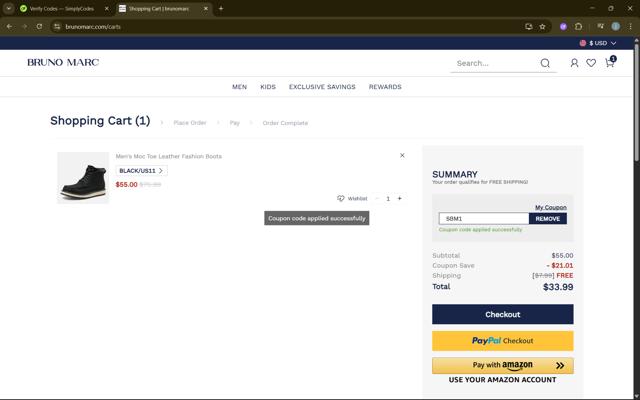The image size is (640, 400).
Task: Click the Total $33.99 amount
Action: tap(558, 287)
